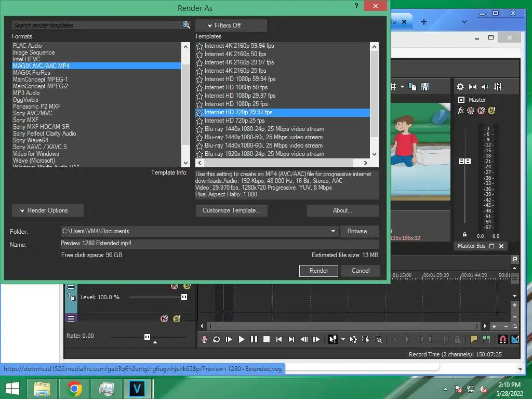Toggle loop playback button

pyautogui.click(x=216, y=339)
